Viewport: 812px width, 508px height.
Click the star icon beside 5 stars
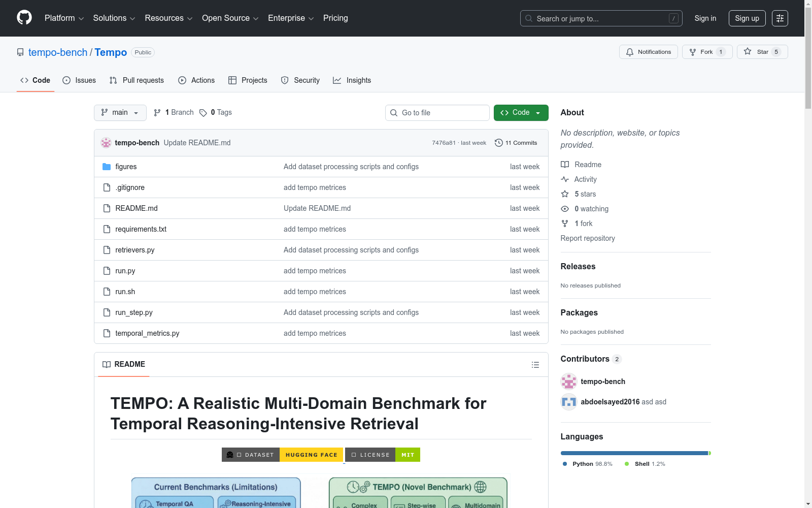[x=565, y=194]
